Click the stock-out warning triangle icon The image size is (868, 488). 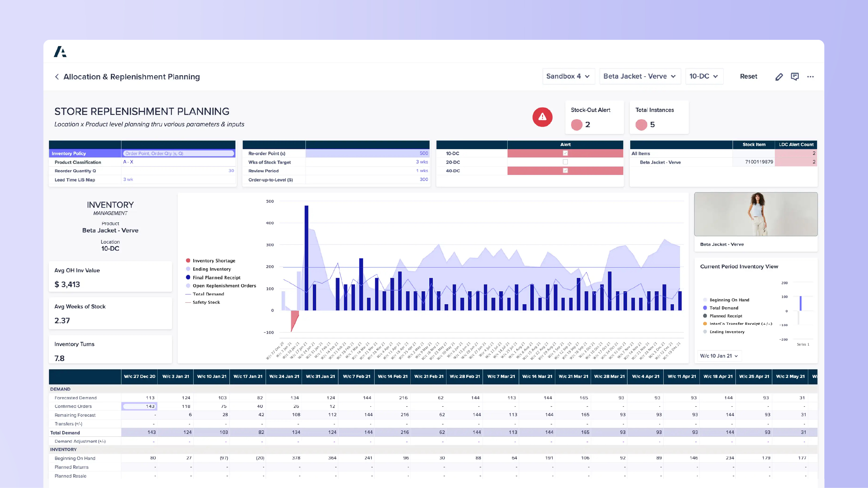542,117
